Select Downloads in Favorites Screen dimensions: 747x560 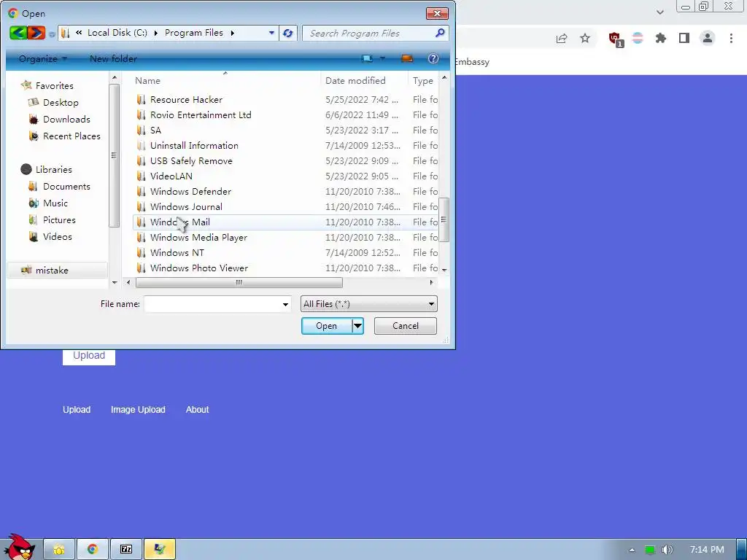tap(66, 119)
